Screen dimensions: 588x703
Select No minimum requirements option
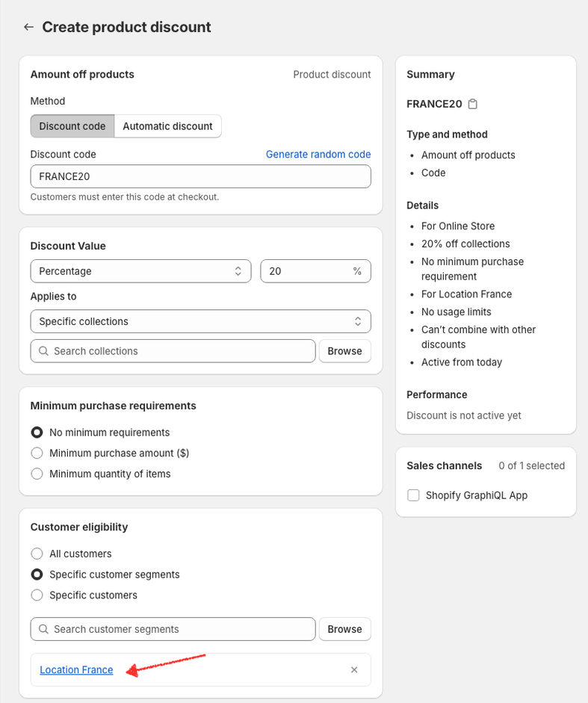tap(37, 433)
